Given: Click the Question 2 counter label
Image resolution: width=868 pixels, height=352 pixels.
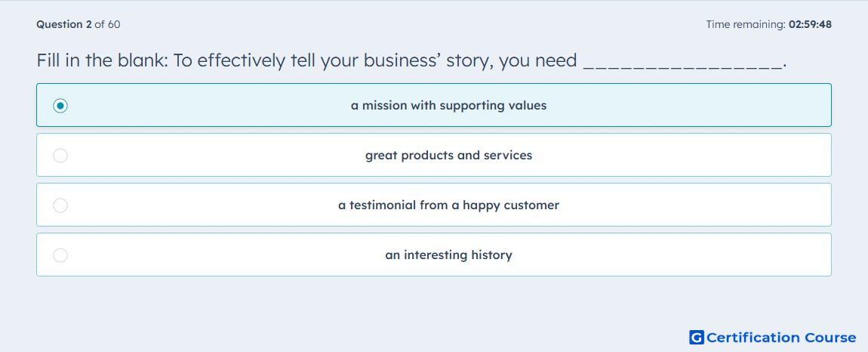Looking at the screenshot, I should click(x=64, y=24).
